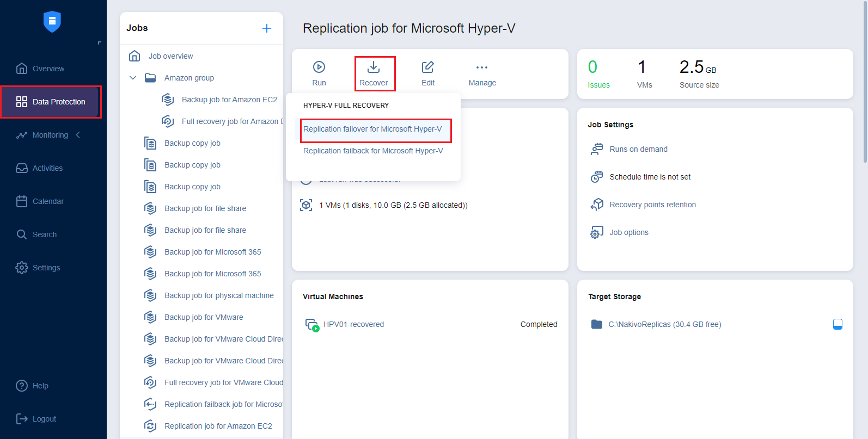
Task: Click the Job options link
Action: pos(628,232)
